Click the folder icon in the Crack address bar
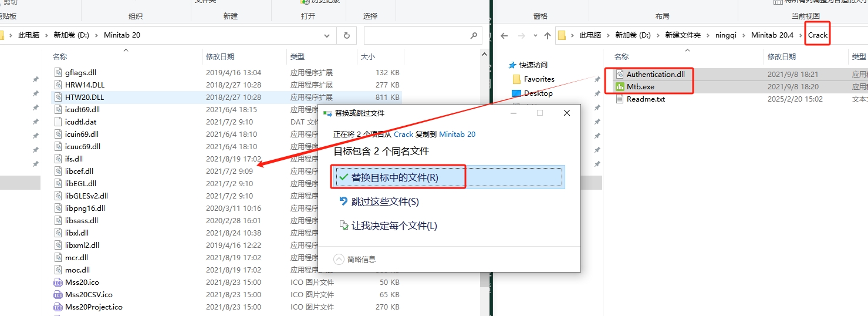Viewport: 868px width, 316px height. coord(562,35)
